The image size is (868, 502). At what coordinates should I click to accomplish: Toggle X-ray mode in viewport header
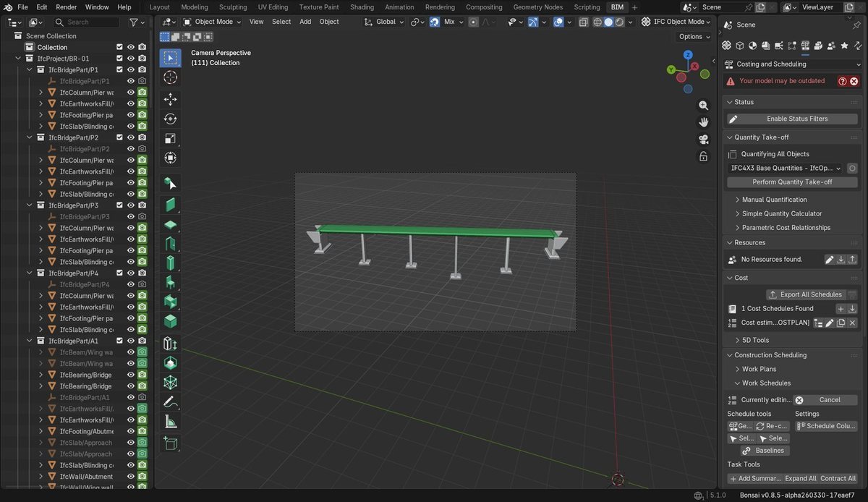click(583, 22)
